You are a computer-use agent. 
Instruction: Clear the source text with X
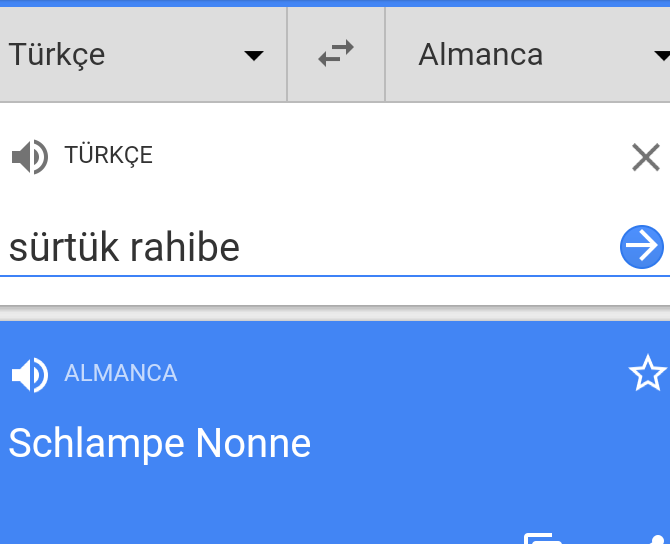click(x=645, y=157)
